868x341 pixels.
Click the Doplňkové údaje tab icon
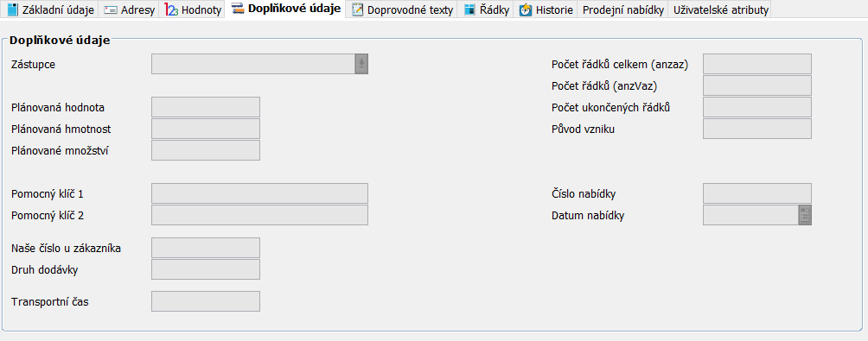(x=237, y=9)
